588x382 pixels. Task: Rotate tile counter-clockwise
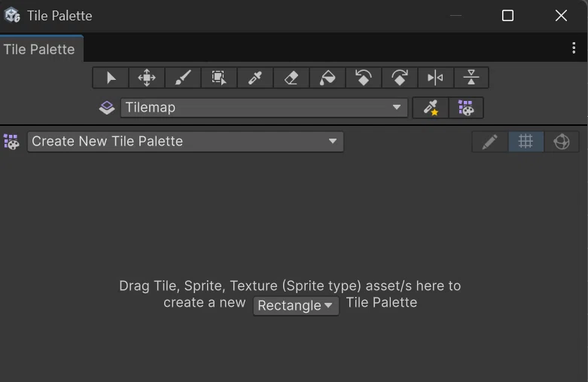coord(364,78)
